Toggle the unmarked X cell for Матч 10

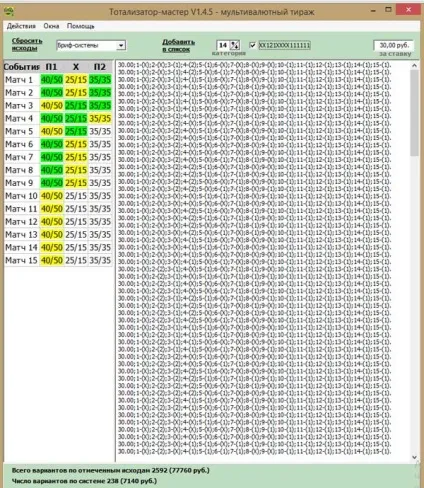76,196
